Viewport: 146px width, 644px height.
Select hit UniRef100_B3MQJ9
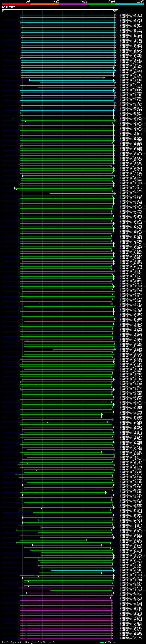pyautogui.click(x=131, y=593)
